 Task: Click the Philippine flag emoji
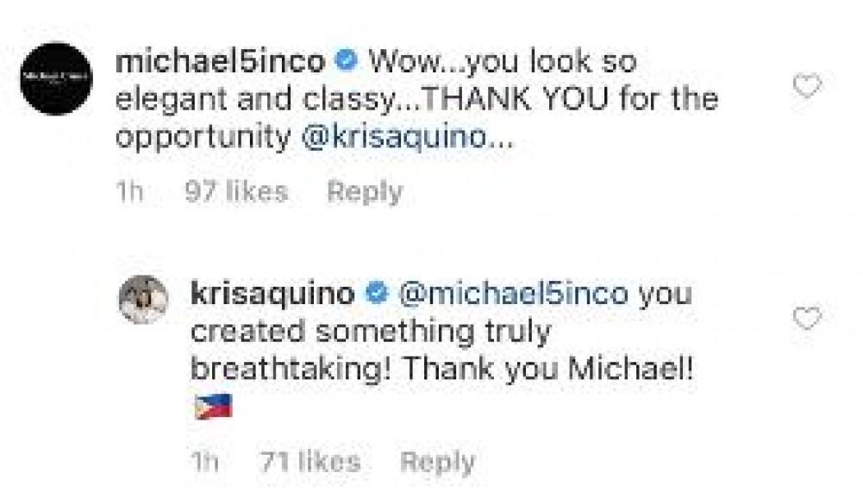coord(212,406)
